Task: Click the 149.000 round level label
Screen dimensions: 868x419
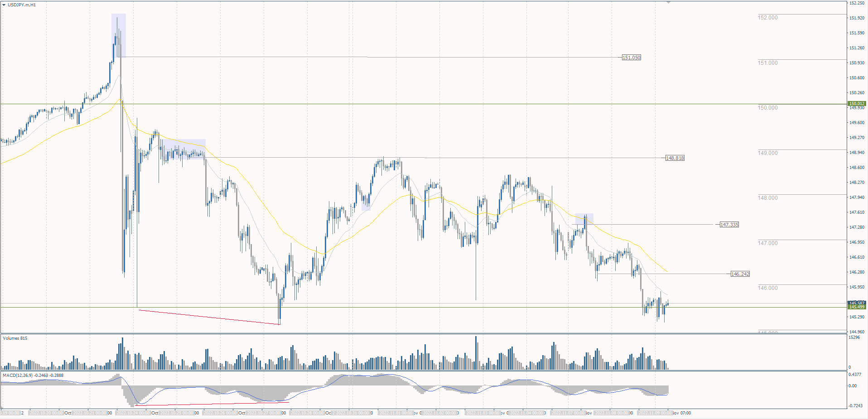Action: (767, 153)
